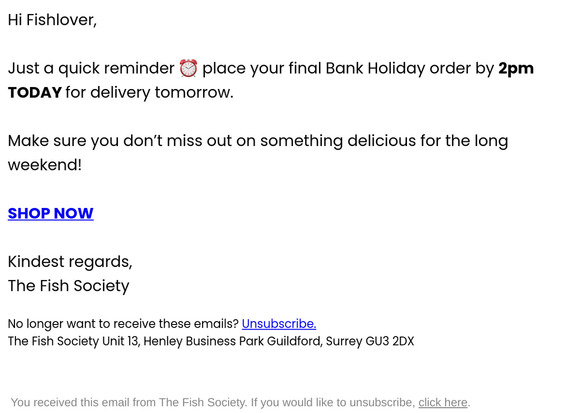This screenshot has height=413, width=580.
Task: Click the "Kindest regards," line
Action: (x=70, y=262)
